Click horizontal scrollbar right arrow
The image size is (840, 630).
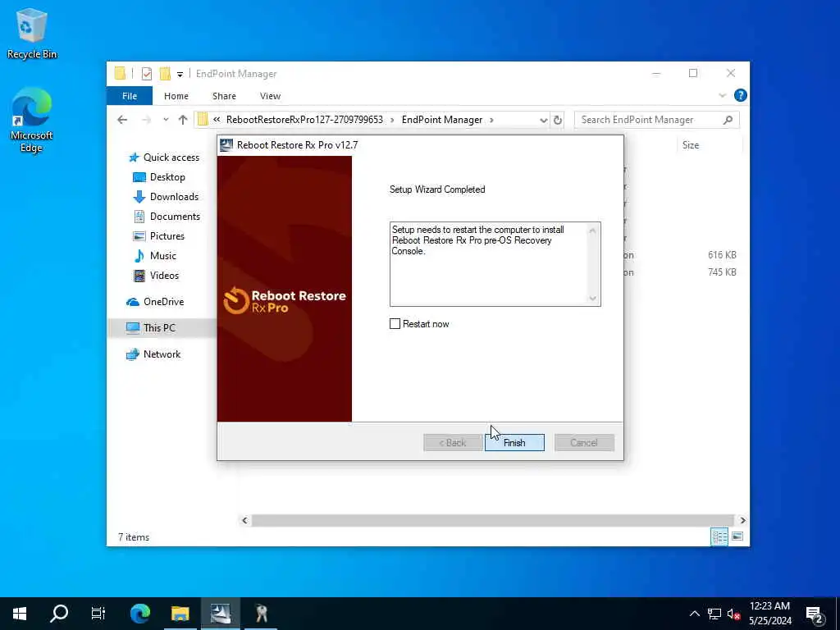pos(742,520)
